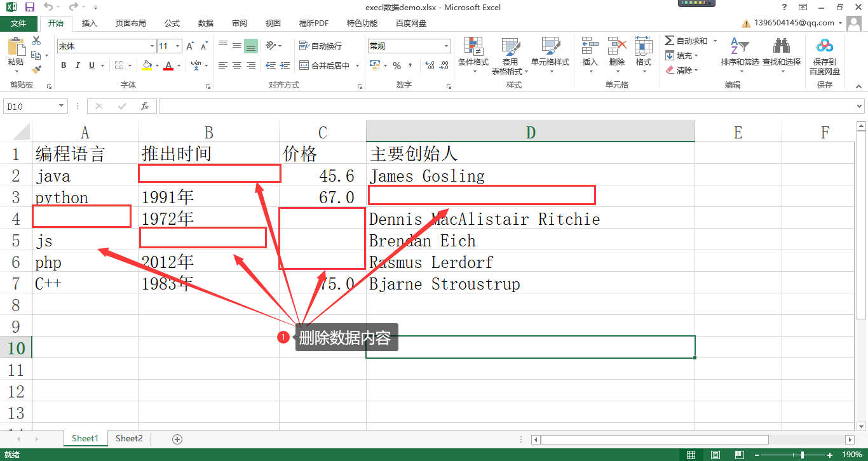Click the Decrease Decimal icon
The image size is (868, 461).
444,65
